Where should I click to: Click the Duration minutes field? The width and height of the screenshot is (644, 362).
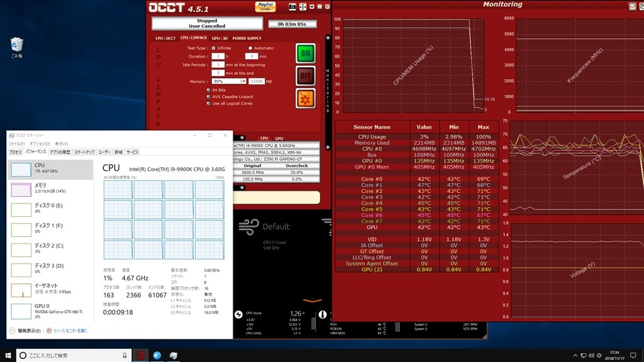coord(252,56)
